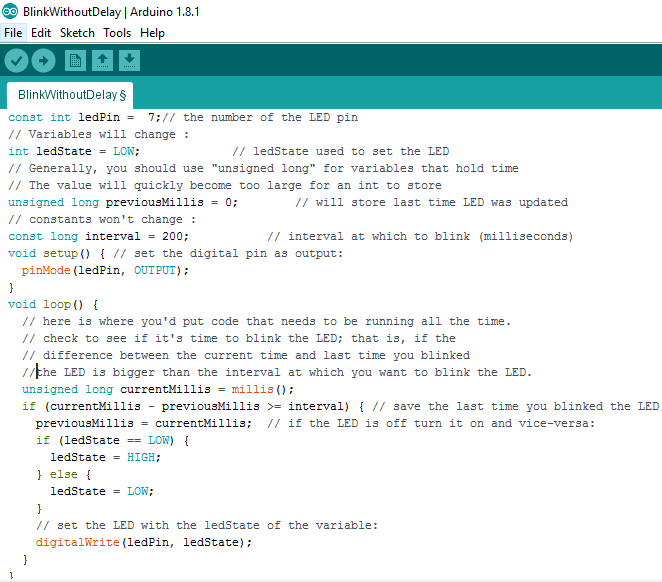Open the Tools menu

coord(117,33)
